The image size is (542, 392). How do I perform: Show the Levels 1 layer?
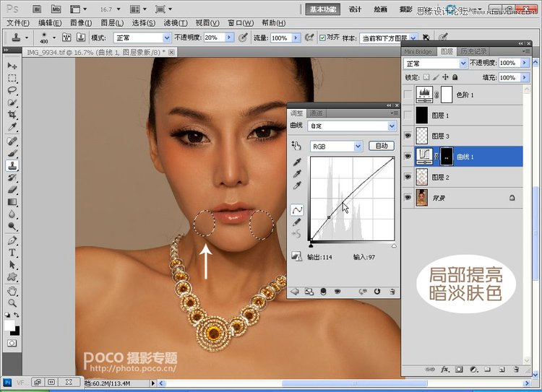[x=408, y=95]
